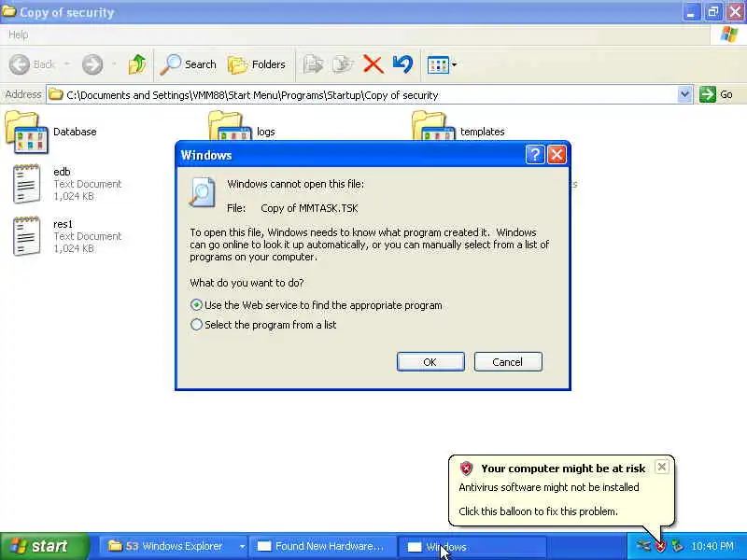Click the folder icon in Address bar

(56, 94)
